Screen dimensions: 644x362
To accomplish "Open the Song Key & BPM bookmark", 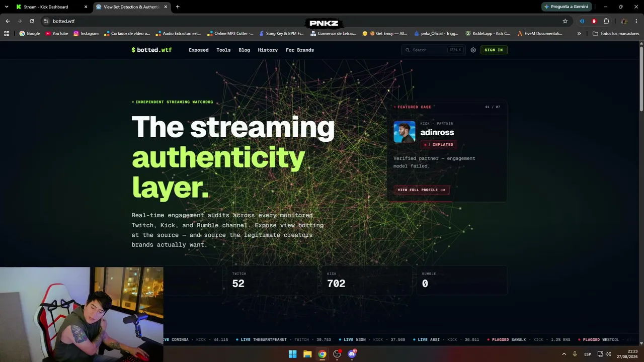I will pos(281,34).
